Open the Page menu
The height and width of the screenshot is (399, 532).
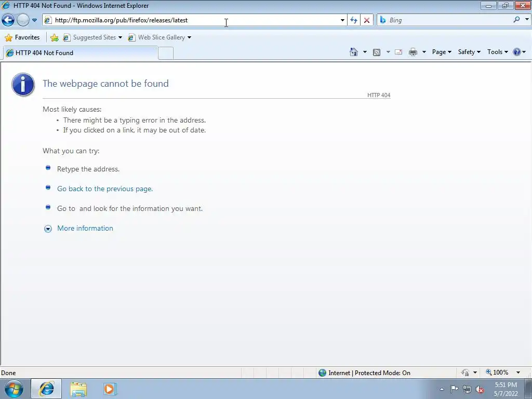click(442, 52)
